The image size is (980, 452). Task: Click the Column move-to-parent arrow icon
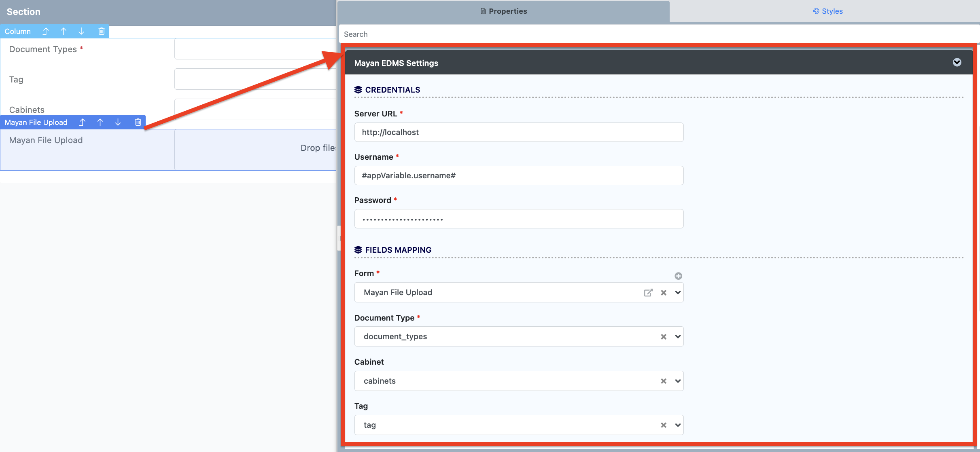(x=46, y=31)
